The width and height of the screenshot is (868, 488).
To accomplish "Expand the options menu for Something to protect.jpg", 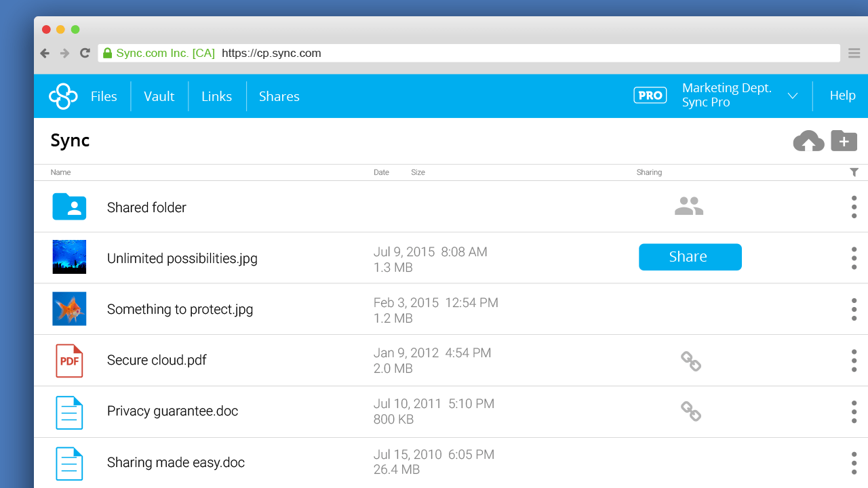I will (854, 309).
